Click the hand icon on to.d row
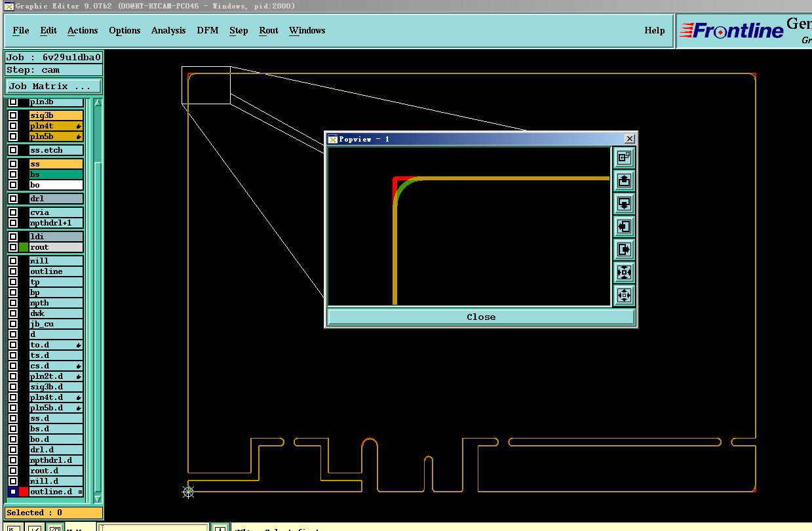This screenshot has width=812, height=531. coord(79,345)
